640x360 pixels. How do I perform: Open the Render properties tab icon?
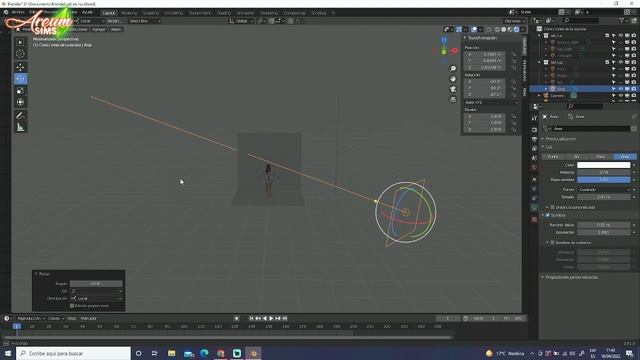[534, 130]
